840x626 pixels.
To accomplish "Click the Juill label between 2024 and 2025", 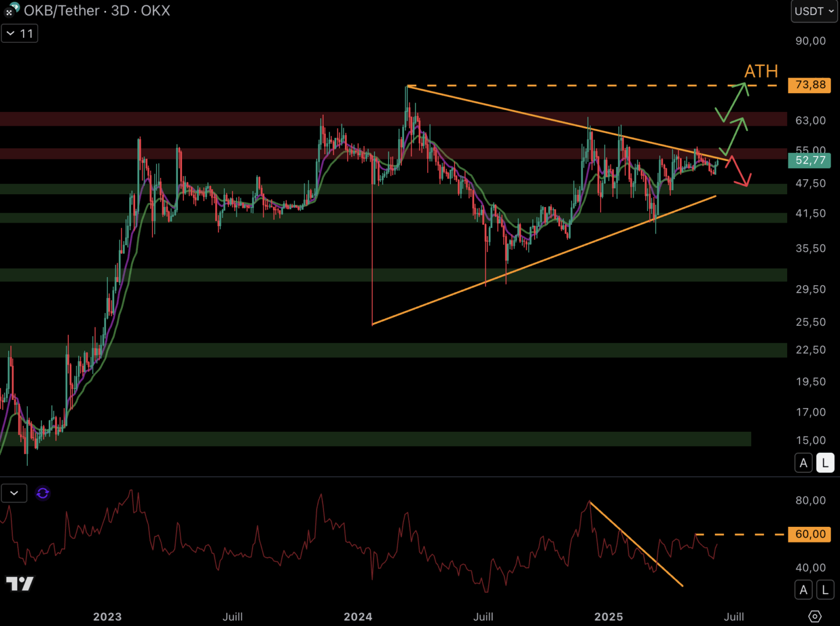I will (483, 617).
